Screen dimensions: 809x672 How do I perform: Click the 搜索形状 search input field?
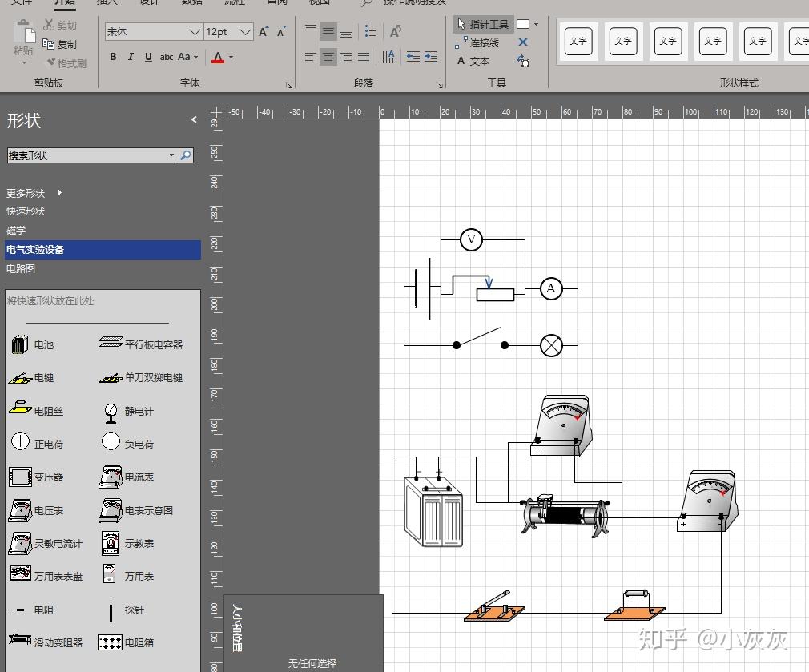pyautogui.click(x=88, y=155)
